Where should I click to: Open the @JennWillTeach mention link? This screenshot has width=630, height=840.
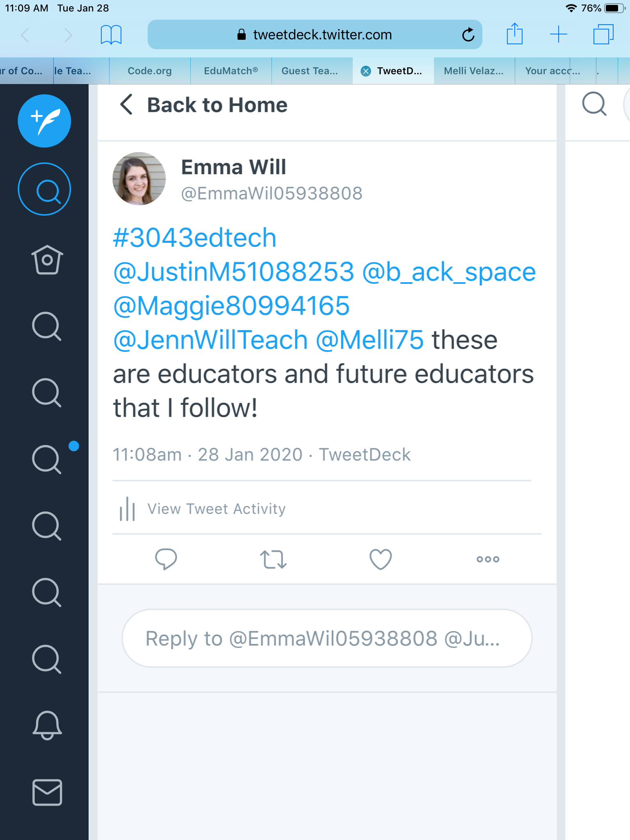[x=210, y=340]
